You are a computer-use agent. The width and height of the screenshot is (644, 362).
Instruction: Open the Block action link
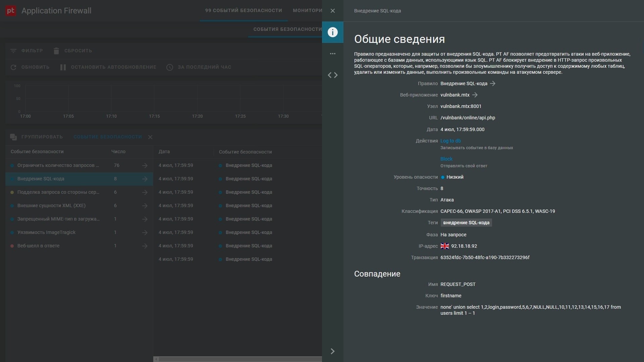tap(446, 159)
